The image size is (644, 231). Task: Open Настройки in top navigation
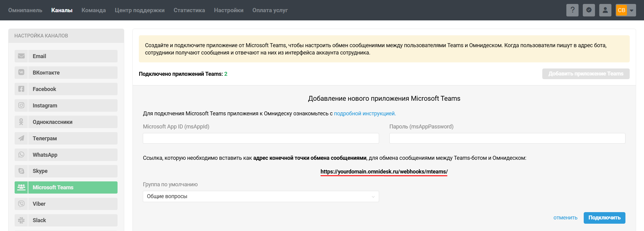(229, 10)
